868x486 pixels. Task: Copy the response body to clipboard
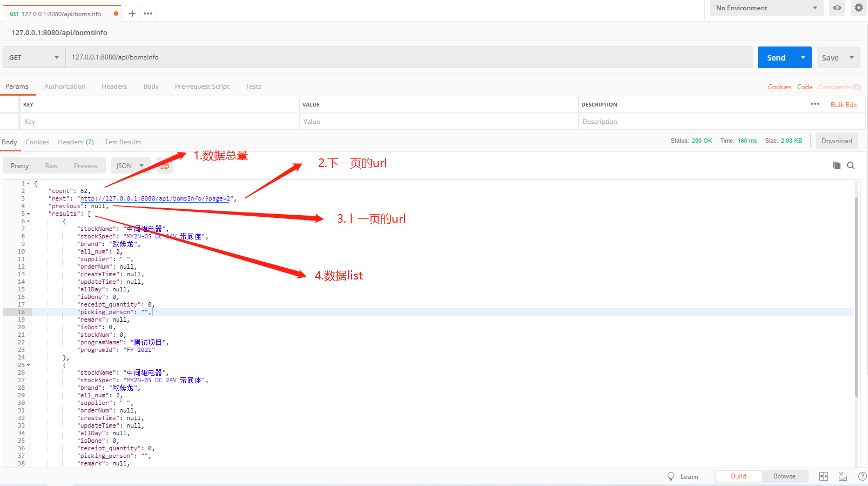click(836, 165)
